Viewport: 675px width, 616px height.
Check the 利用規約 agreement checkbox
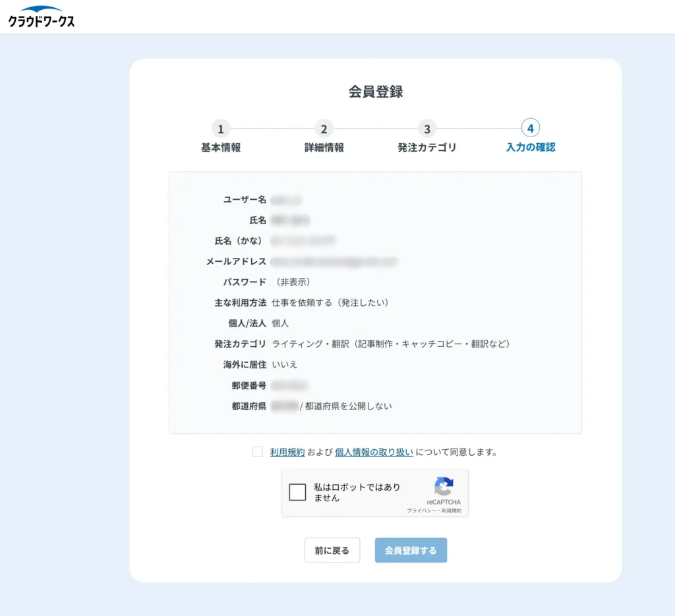click(x=257, y=452)
